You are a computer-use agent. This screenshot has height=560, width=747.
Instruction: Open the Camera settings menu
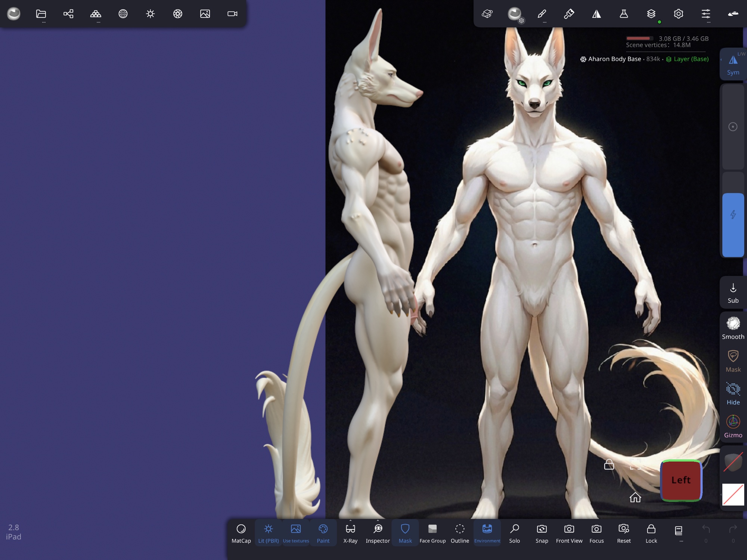pyautogui.click(x=232, y=14)
